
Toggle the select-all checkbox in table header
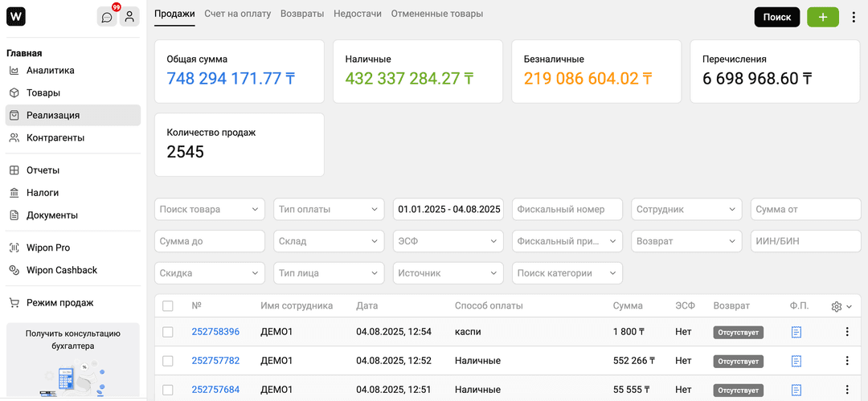click(x=168, y=306)
